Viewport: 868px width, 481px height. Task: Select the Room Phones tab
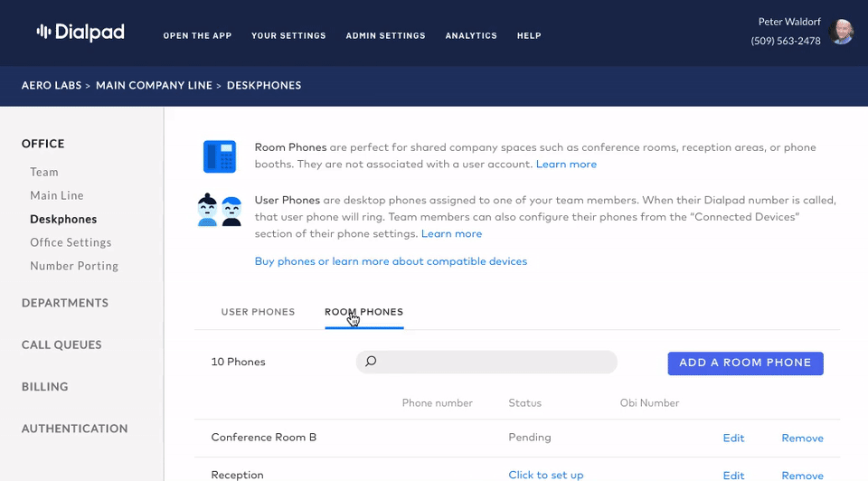coord(363,312)
